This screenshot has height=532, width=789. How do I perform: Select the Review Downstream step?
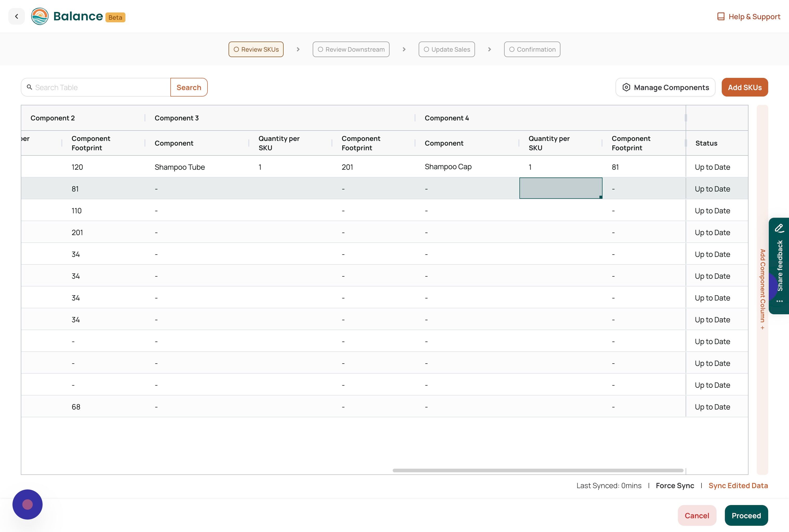pos(351,49)
